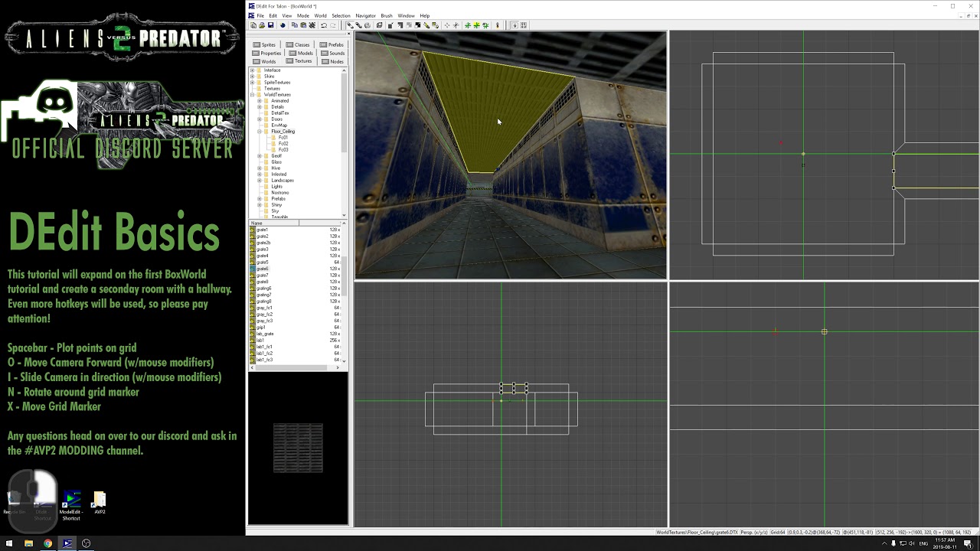This screenshot has height=551, width=980.
Task: Open File Explorer from the taskbar
Action: [28, 543]
